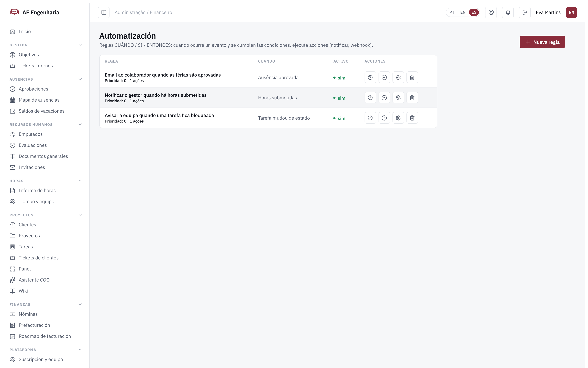Click the logout icon
Viewport: 588px width, 368px height.
tap(525, 12)
